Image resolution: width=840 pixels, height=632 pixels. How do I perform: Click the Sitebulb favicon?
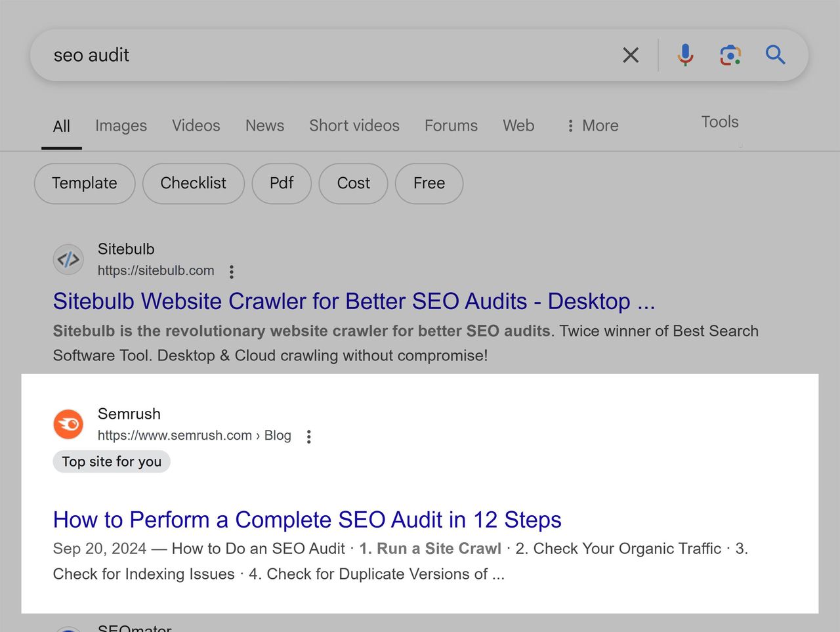(68, 259)
